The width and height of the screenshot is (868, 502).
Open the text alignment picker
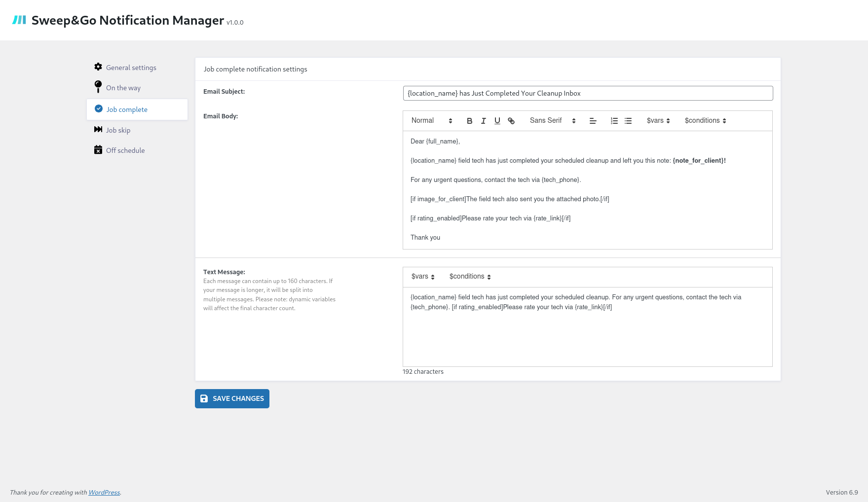(x=593, y=121)
